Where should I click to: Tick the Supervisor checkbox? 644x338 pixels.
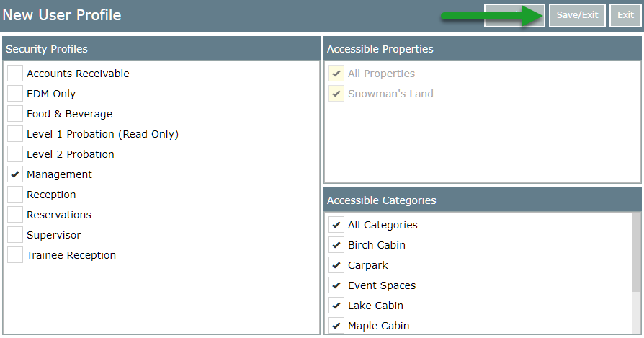click(15, 235)
